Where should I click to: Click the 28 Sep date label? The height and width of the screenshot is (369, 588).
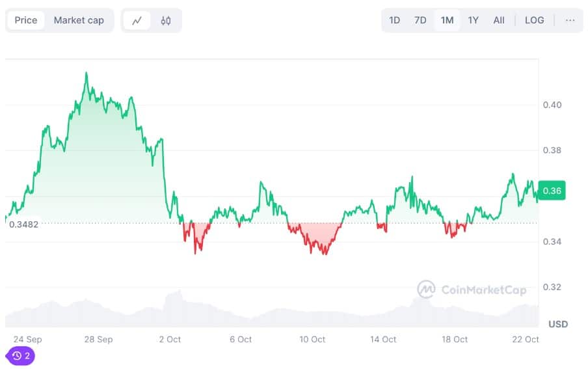98,339
